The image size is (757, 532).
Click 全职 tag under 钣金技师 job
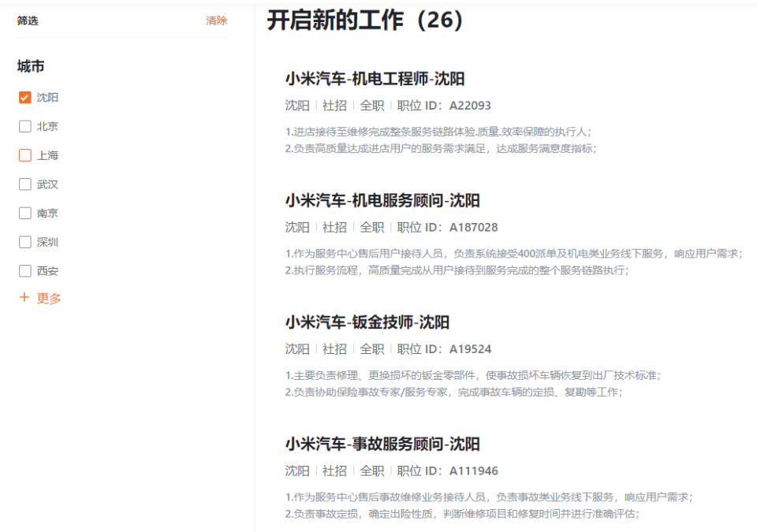[372, 349]
